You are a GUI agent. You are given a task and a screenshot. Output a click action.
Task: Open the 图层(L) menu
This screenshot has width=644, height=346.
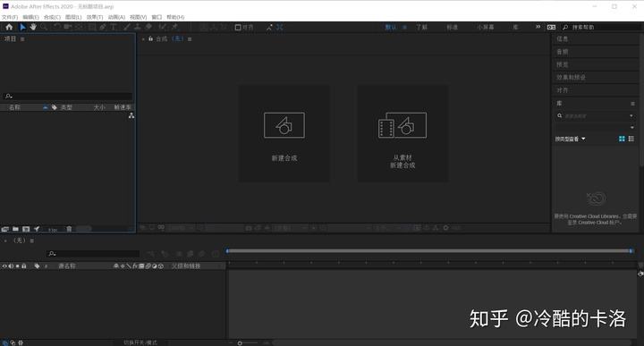coord(73,17)
